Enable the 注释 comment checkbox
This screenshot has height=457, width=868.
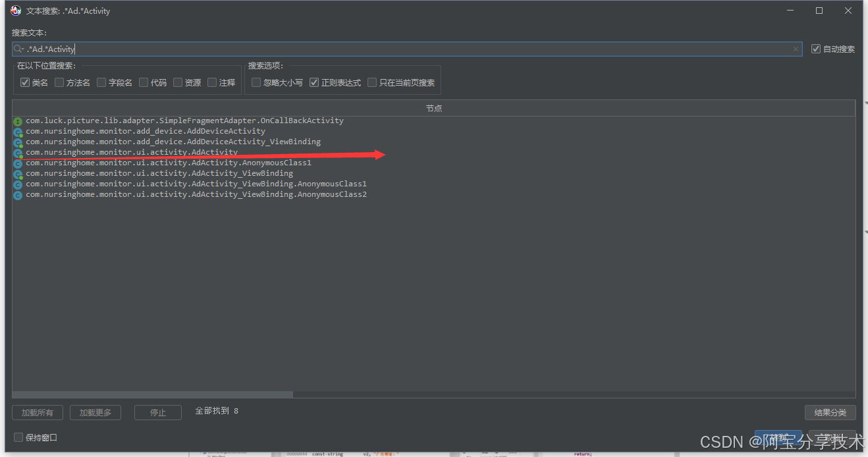point(212,82)
